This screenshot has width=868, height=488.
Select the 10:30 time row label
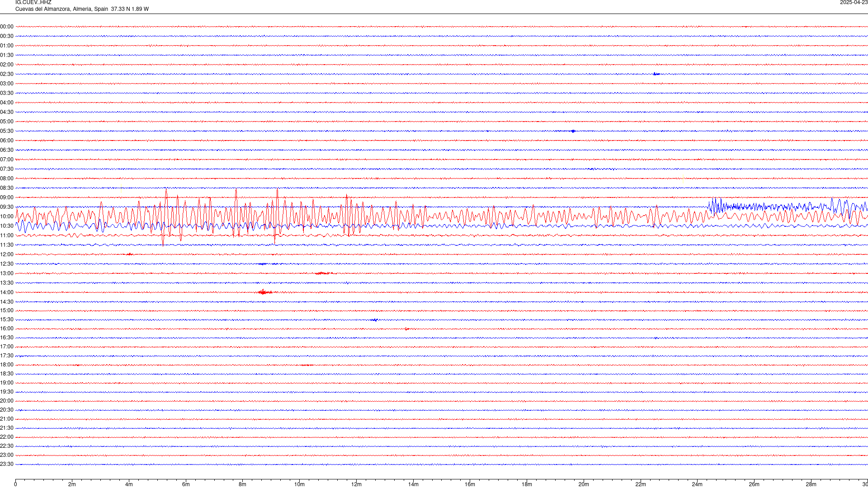click(x=7, y=226)
